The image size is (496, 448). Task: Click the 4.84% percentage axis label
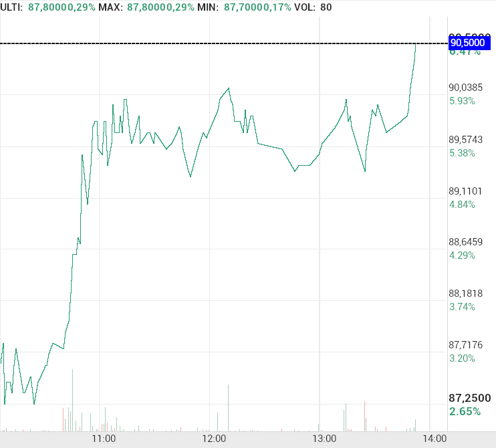click(x=462, y=205)
